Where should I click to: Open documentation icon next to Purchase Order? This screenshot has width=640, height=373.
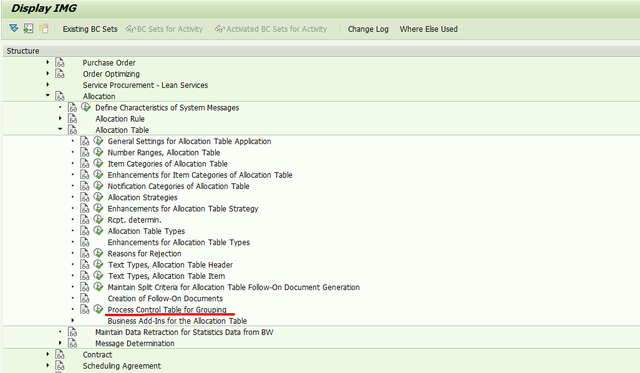[x=60, y=62]
